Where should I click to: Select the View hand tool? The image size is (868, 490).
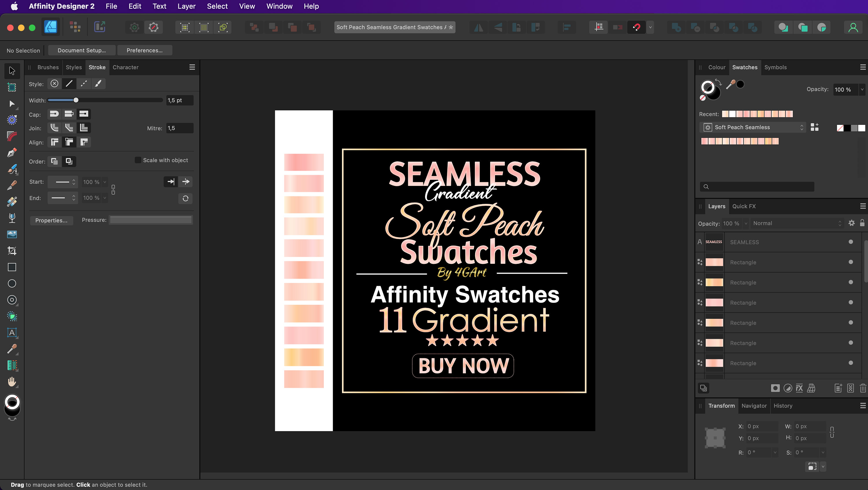click(12, 382)
